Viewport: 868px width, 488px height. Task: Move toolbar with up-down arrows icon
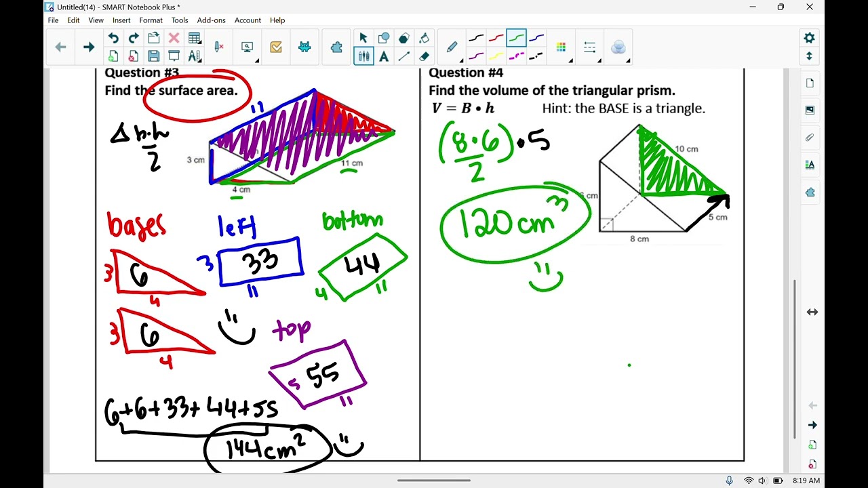pyautogui.click(x=809, y=56)
